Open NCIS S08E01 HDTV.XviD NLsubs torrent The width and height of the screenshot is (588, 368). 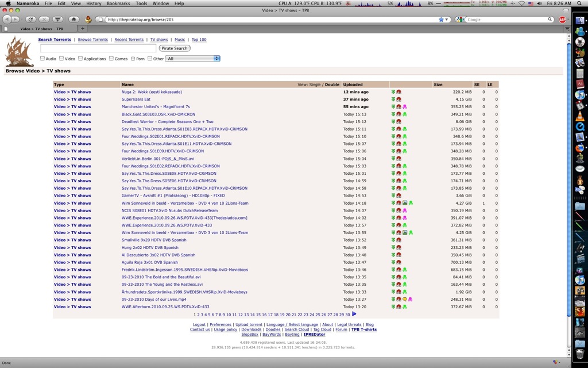tap(169, 210)
